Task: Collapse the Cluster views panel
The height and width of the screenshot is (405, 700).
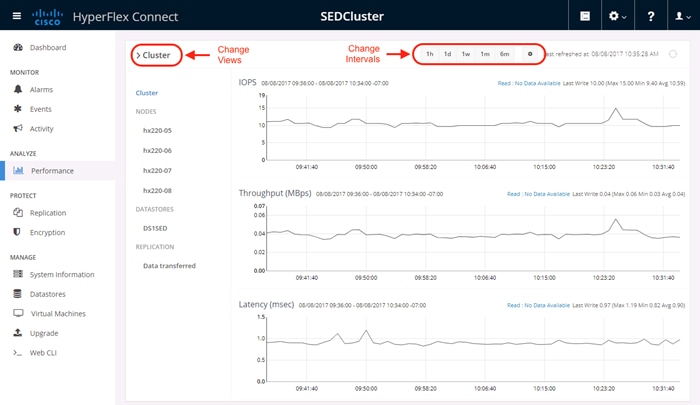Action: pos(153,55)
